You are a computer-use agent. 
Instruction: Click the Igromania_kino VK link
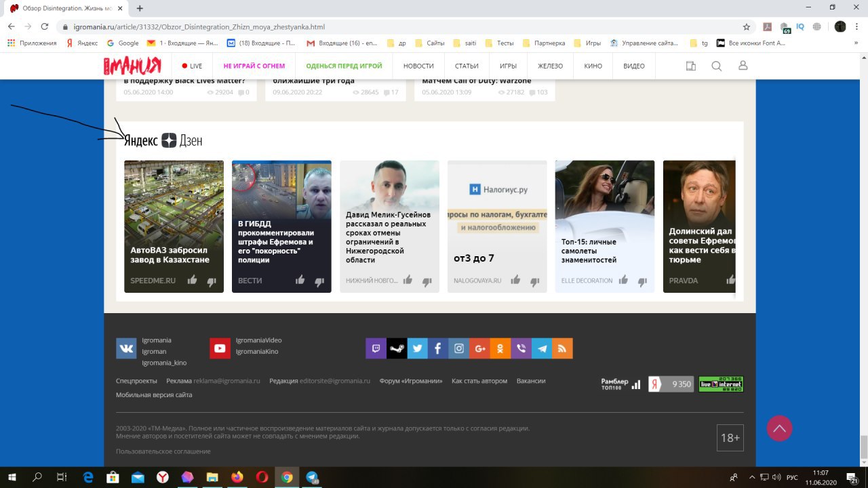coord(164,363)
